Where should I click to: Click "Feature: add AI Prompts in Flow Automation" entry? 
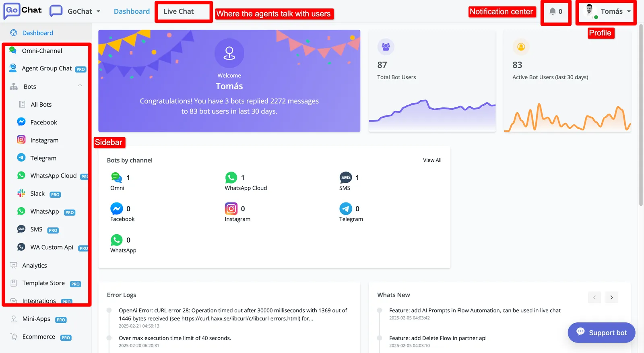(475, 311)
